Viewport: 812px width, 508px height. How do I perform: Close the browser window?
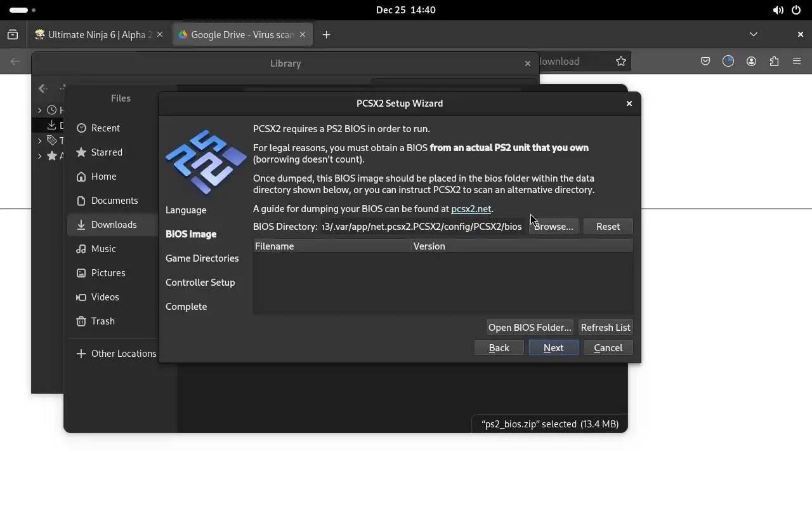(800, 34)
